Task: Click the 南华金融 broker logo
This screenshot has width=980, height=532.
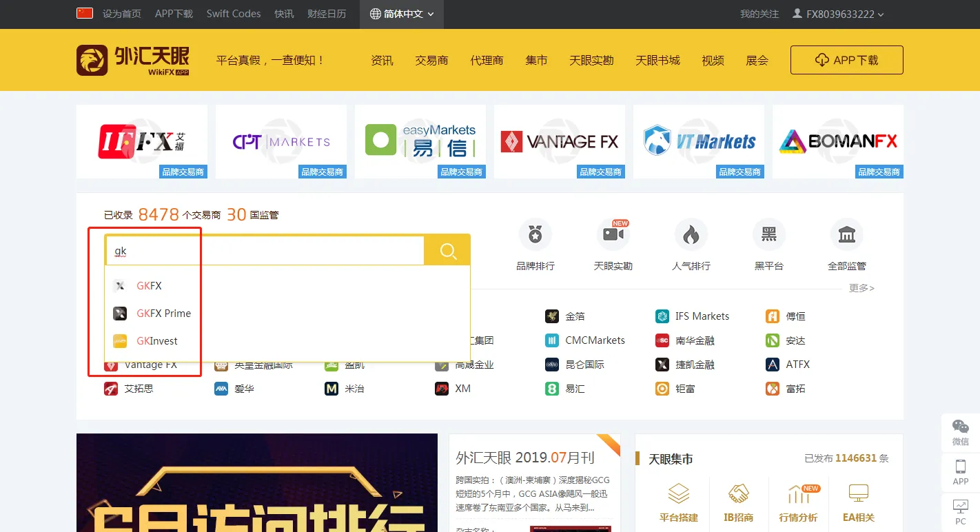Action: pyautogui.click(x=662, y=340)
